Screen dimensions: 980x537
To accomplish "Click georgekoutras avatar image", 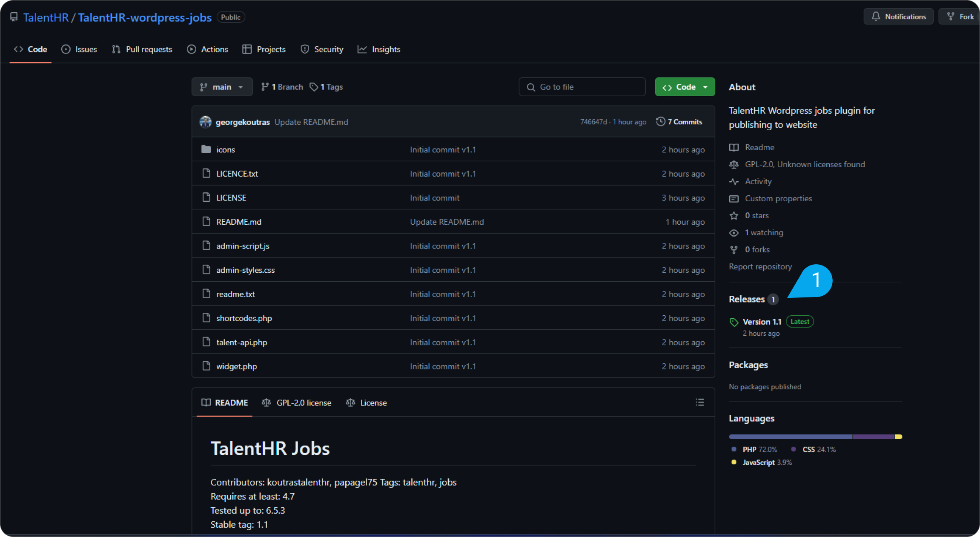I will (206, 122).
